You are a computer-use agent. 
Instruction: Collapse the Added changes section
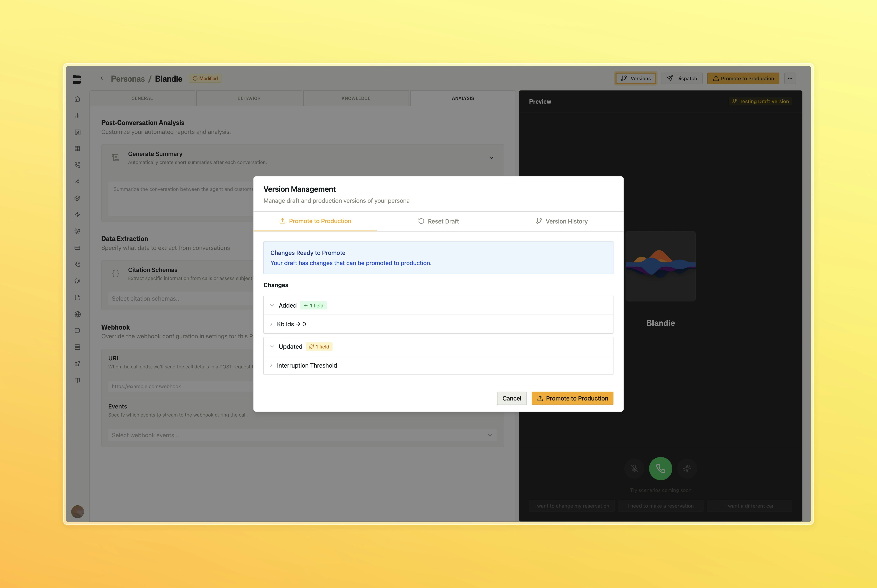click(272, 305)
